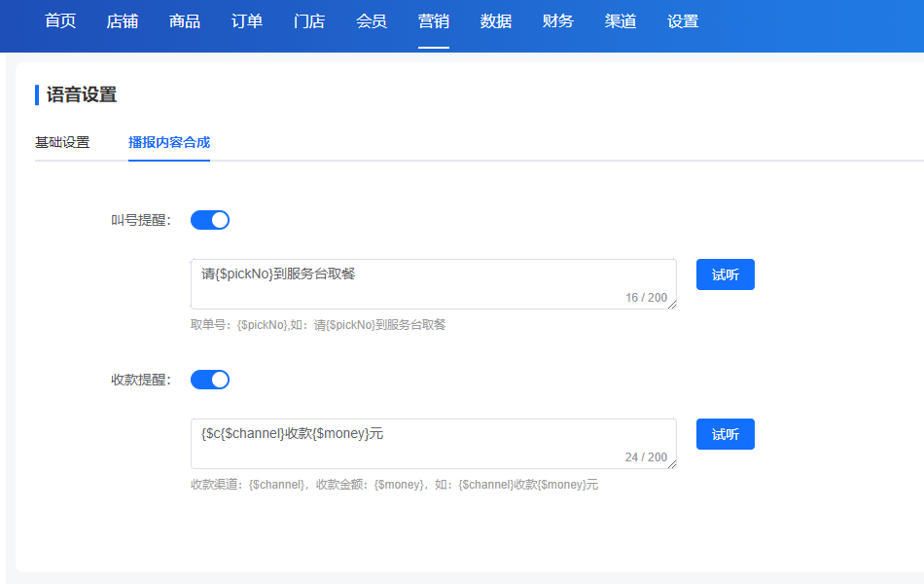Toggle the 叫号提醒 switch
The height and width of the screenshot is (584, 924).
point(210,220)
